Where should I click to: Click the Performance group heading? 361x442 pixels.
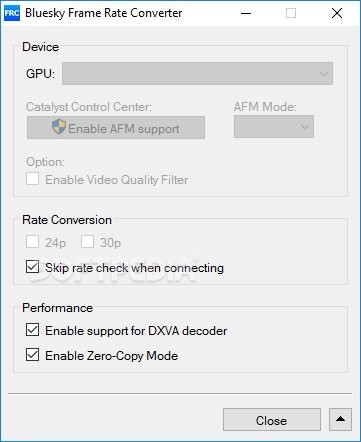click(57, 308)
